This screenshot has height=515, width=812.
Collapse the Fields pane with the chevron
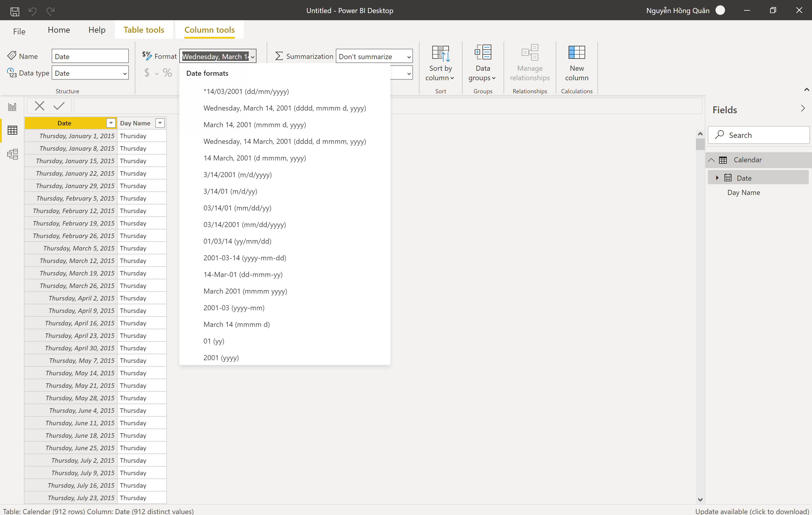[802, 108]
